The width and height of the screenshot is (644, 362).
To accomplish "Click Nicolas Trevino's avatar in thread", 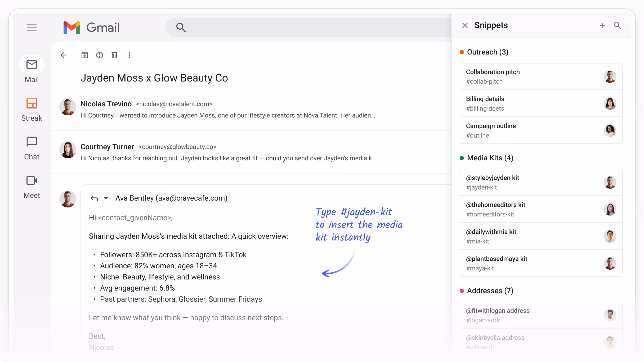I will point(68,107).
